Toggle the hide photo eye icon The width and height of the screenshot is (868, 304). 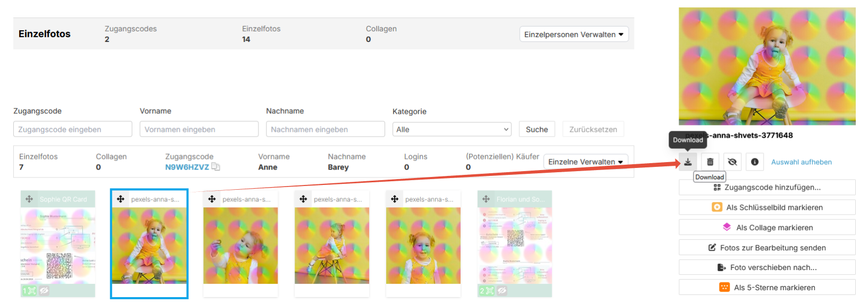pos(732,162)
